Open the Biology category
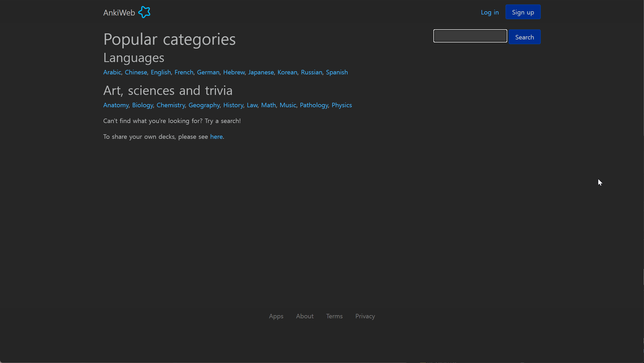This screenshot has width=644, height=363. click(x=143, y=105)
